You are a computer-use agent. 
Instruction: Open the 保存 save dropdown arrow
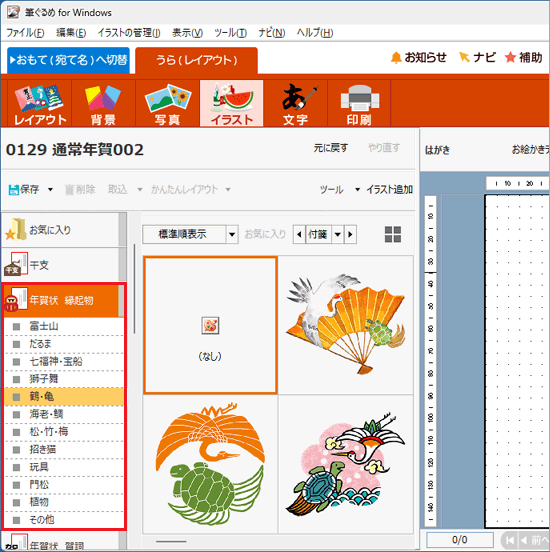(x=50, y=190)
